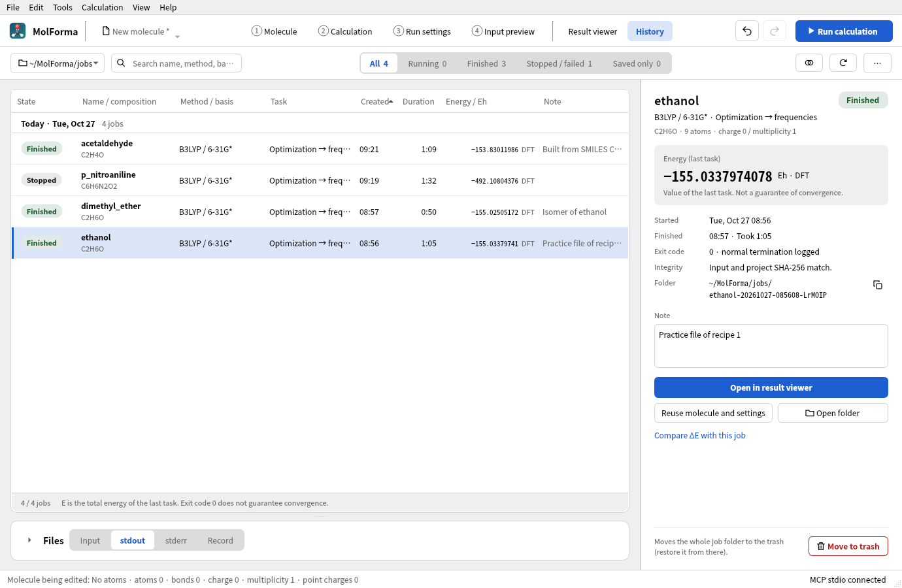This screenshot has height=588, width=902.
Task: Open the View menu
Action: (141, 7)
